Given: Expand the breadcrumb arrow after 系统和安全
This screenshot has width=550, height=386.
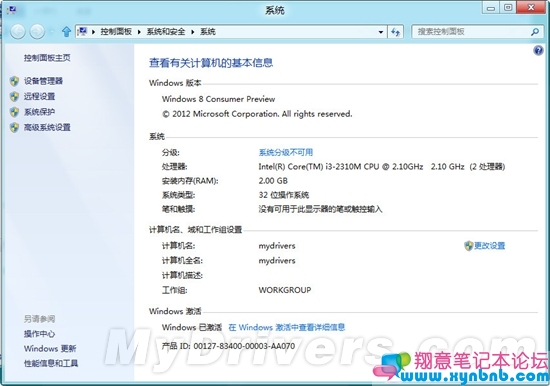Looking at the screenshot, I should pos(193,32).
